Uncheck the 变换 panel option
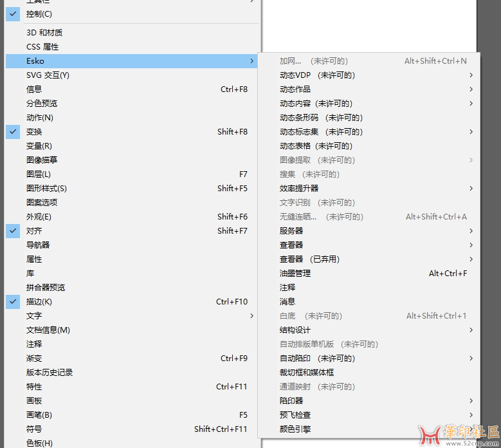 tap(131, 132)
